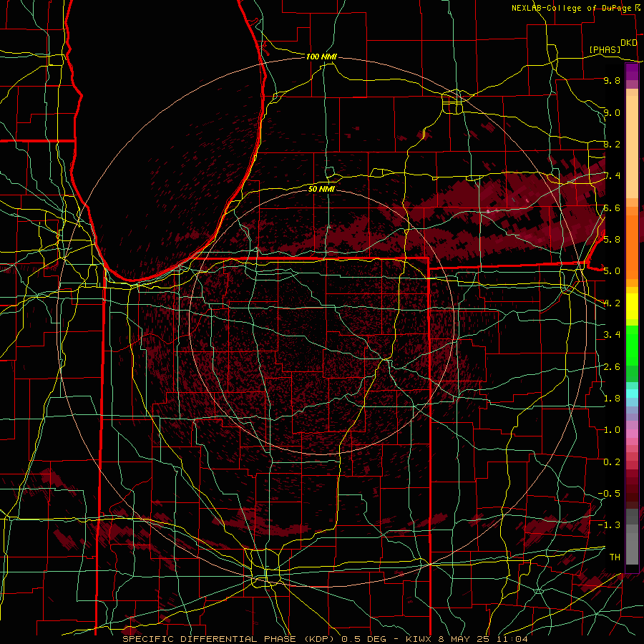
Task: Click the 1.8 scale value
Action: tap(612, 399)
